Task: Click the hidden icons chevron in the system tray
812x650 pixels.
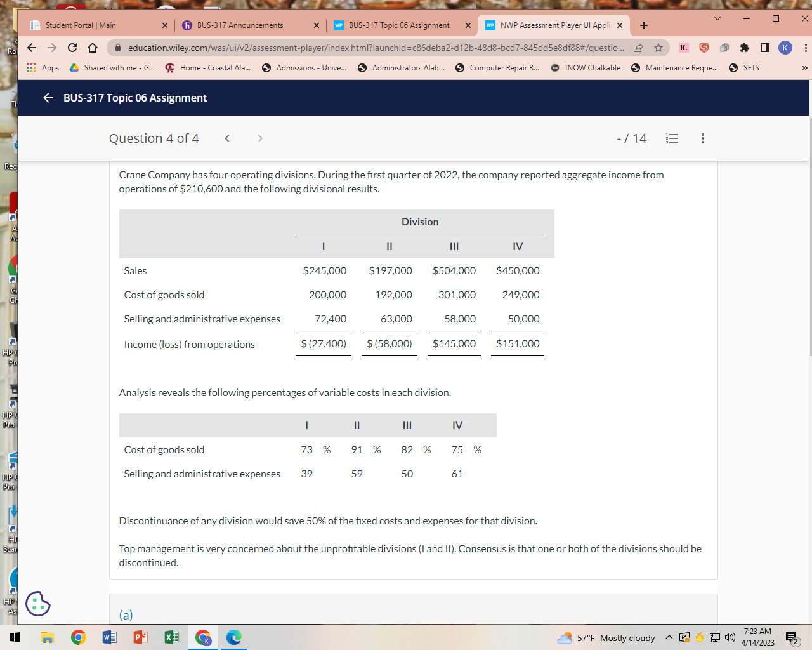Action: [x=669, y=638]
